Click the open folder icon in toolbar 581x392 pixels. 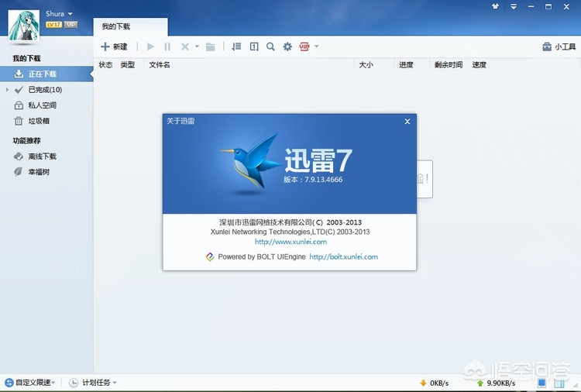pyautogui.click(x=211, y=47)
